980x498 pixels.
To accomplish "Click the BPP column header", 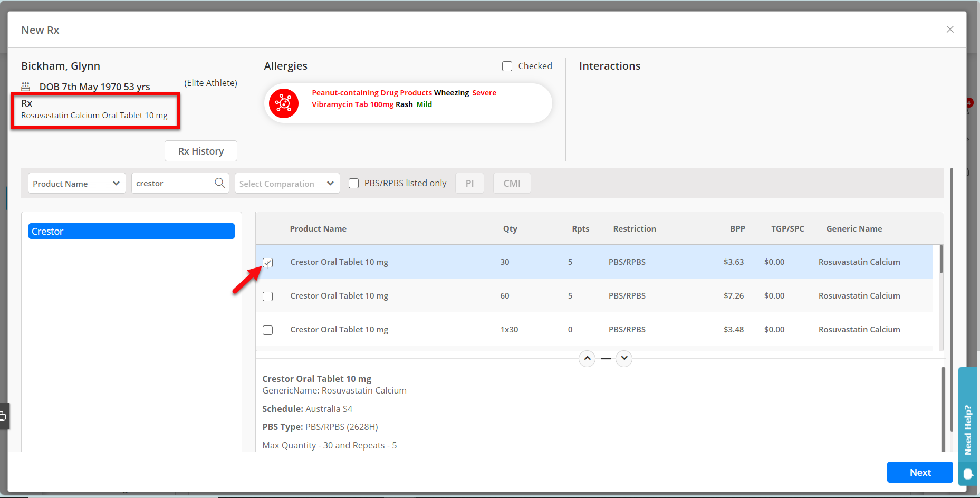I will [x=737, y=228].
